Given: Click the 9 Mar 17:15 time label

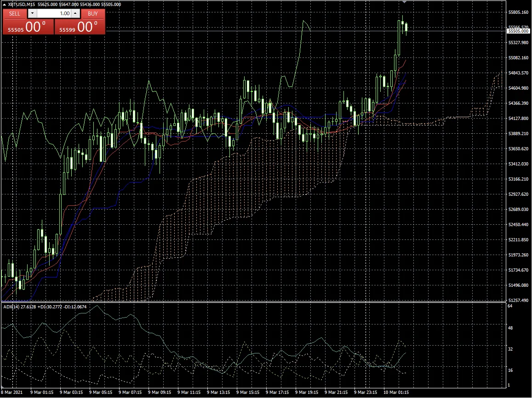Looking at the screenshot, I should click(x=277, y=392).
